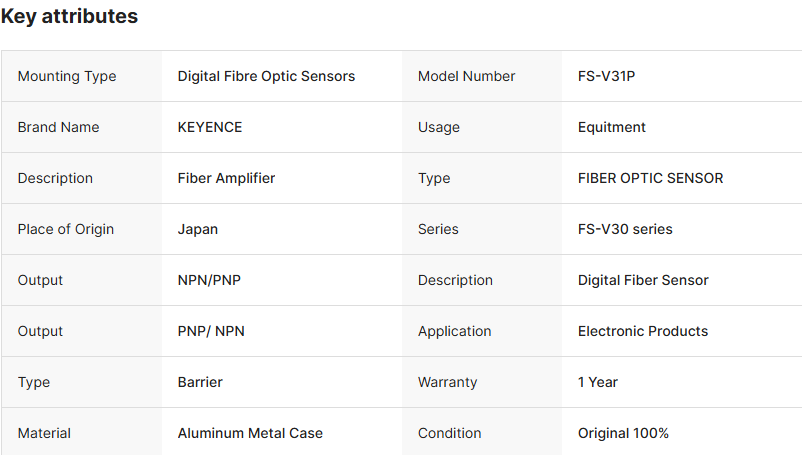Click the "FS-V30 series" value
This screenshot has height=455, width=802.
pos(625,229)
